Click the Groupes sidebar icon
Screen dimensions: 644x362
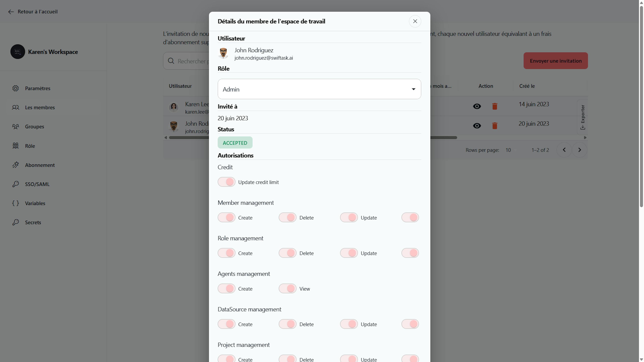15,126
